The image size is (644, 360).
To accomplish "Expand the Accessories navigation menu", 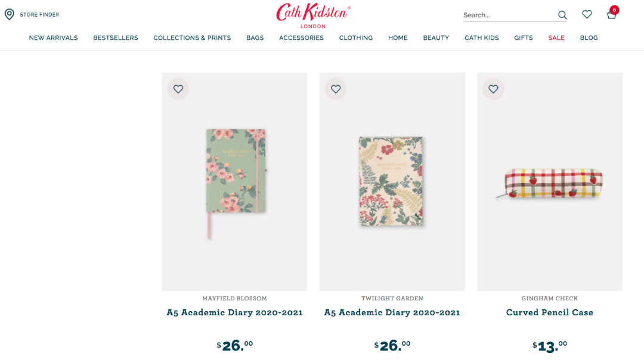I will pyautogui.click(x=301, y=38).
